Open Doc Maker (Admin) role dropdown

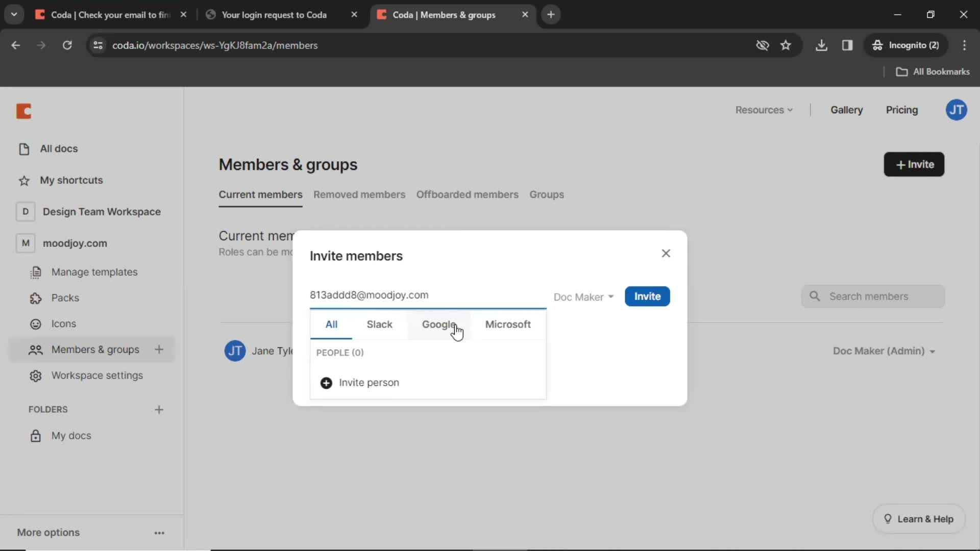pyautogui.click(x=884, y=351)
